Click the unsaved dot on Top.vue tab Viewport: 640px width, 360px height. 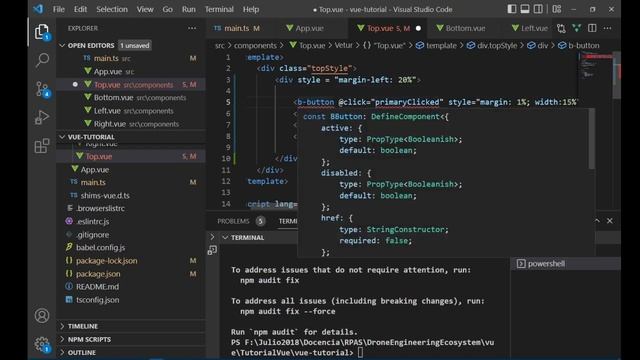pos(418,28)
